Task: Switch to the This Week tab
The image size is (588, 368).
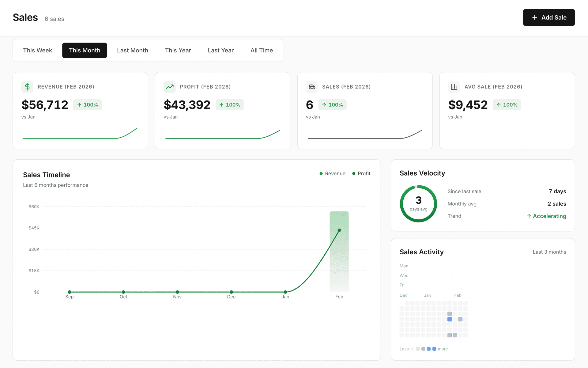Action: (x=37, y=50)
